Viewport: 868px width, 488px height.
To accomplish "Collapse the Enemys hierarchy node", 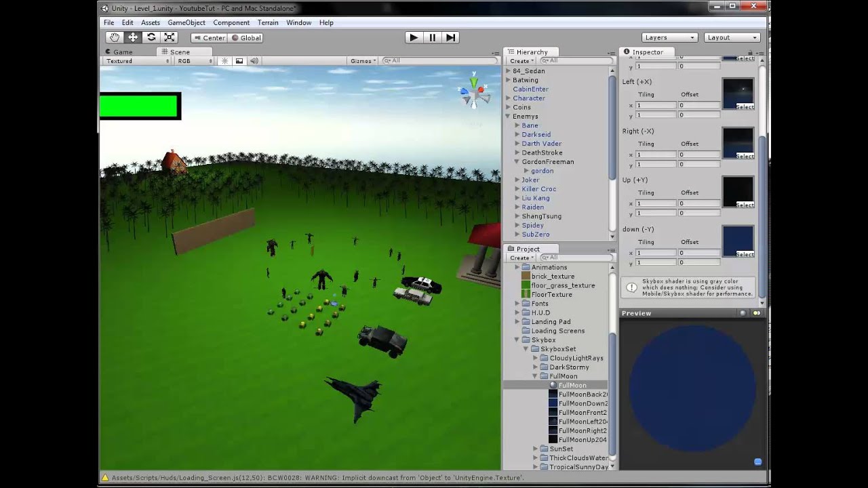I will [x=508, y=117].
